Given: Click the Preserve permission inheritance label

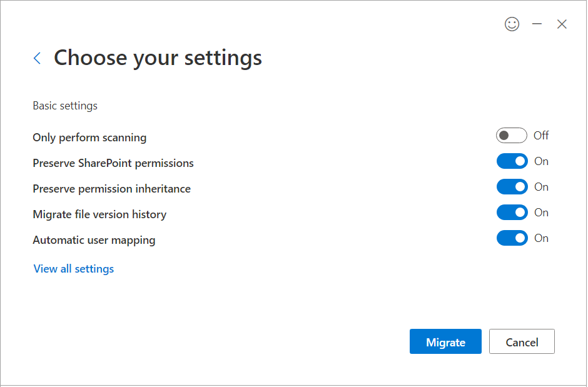Looking at the screenshot, I should (111, 189).
